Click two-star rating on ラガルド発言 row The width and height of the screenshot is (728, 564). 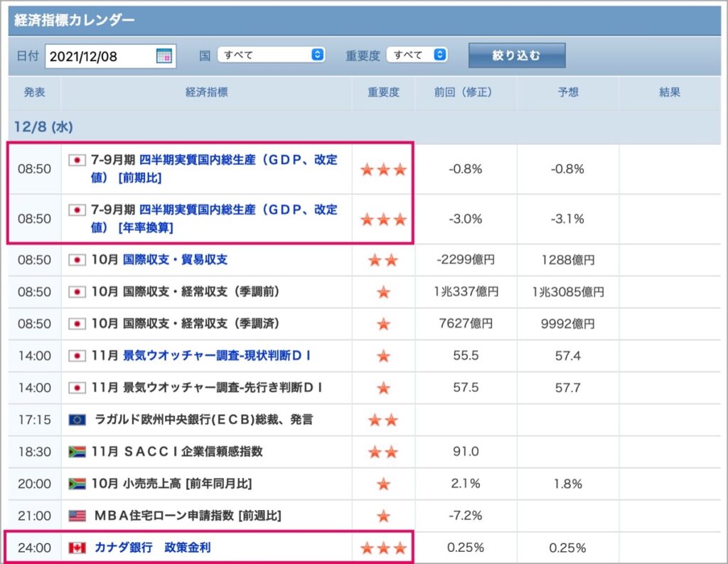383,420
